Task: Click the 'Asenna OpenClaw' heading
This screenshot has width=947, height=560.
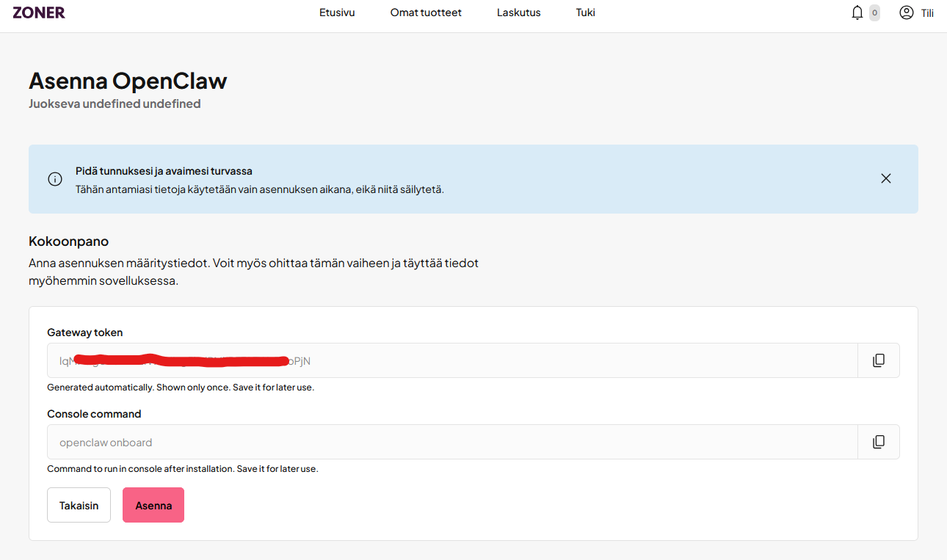Action: [128, 81]
